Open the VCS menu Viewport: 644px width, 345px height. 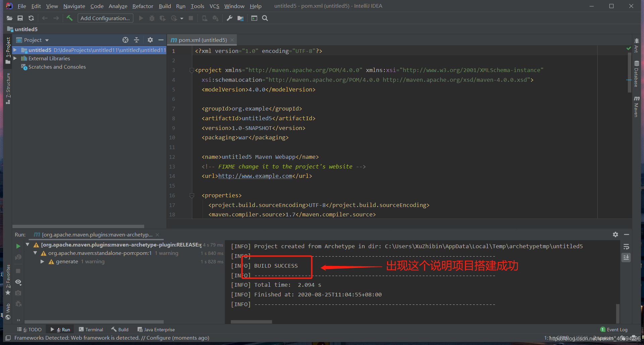pyautogui.click(x=214, y=6)
